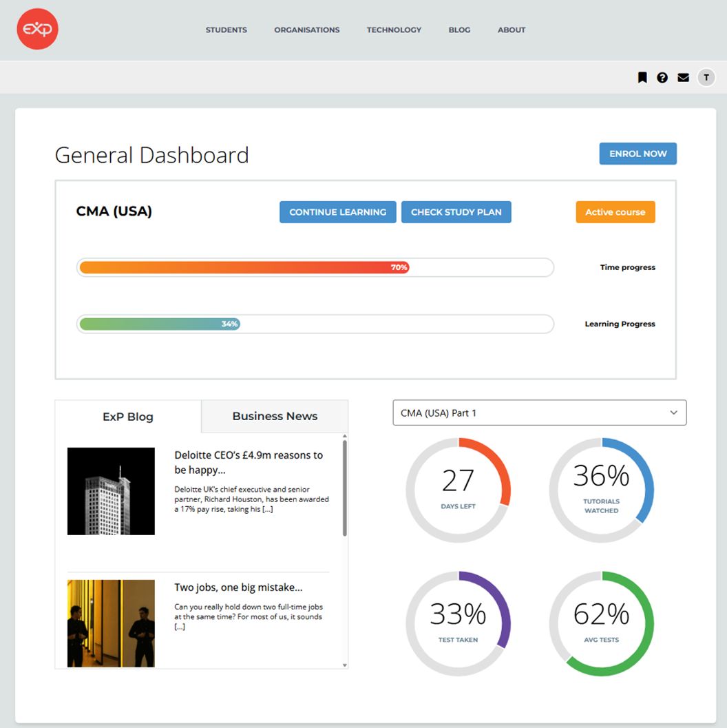Click the Days Left circular gauge
This screenshot has width=727, height=728.
click(459, 490)
